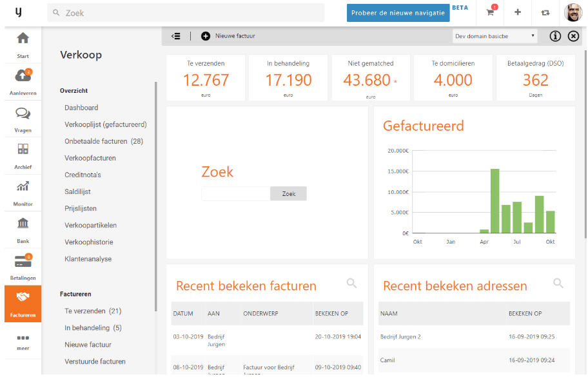Open Aanleveren cloud upload icon
Screen dimensions: 588x379
pyautogui.click(x=23, y=76)
